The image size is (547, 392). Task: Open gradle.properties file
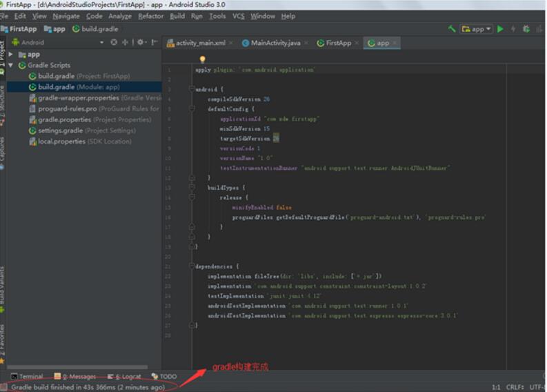(x=90, y=119)
